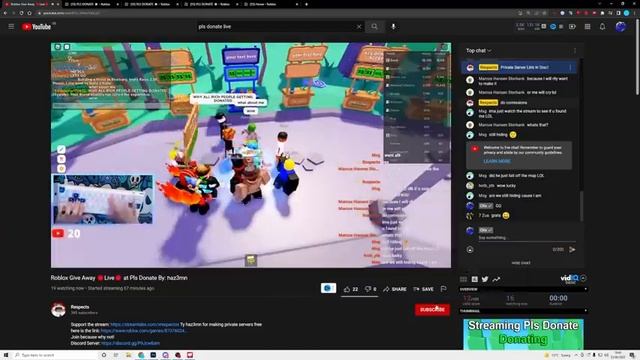Click the browser back arrow

point(5,13)
